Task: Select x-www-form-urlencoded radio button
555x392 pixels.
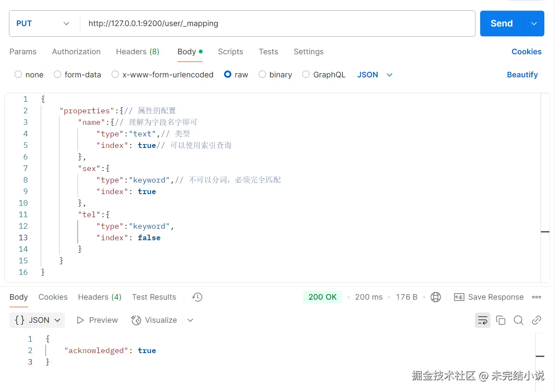Action: pyautogui.click(x=115, y=74)
